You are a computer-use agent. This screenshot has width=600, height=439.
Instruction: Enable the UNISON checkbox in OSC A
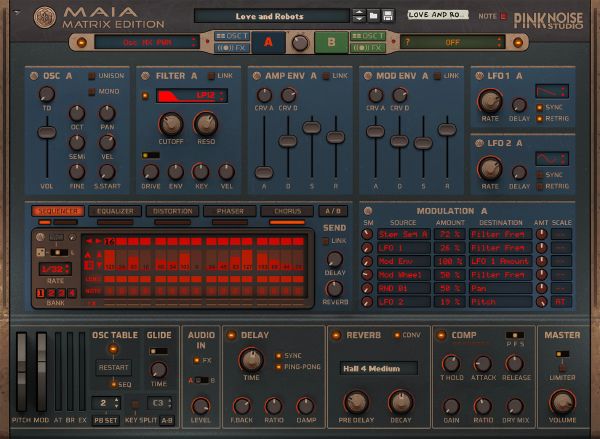[91, 76]
